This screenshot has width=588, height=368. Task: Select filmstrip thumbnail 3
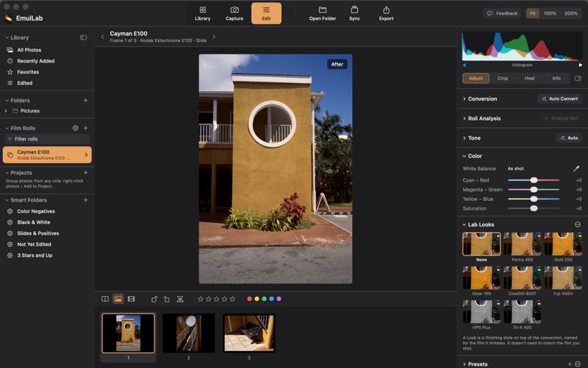click(249, 333)
